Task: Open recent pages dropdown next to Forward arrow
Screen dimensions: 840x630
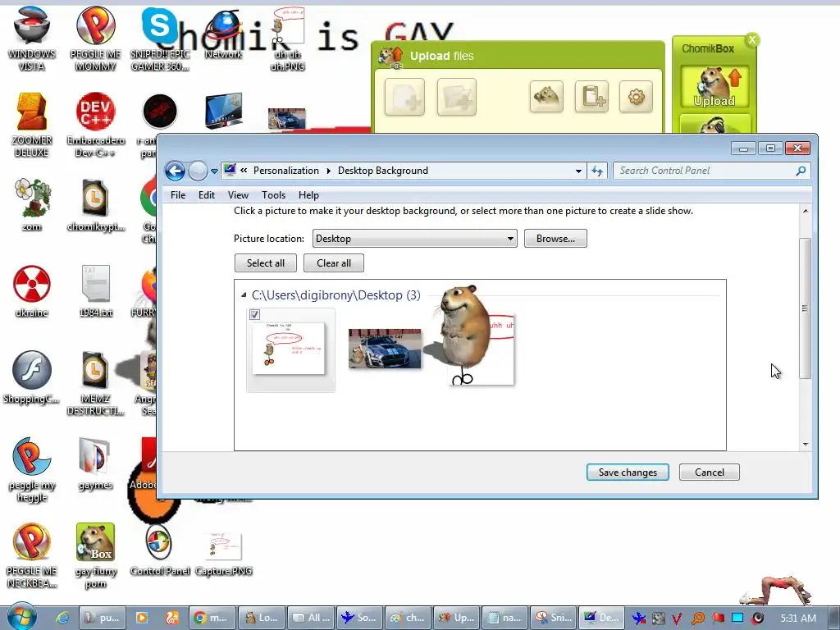Action: [214, 171]
